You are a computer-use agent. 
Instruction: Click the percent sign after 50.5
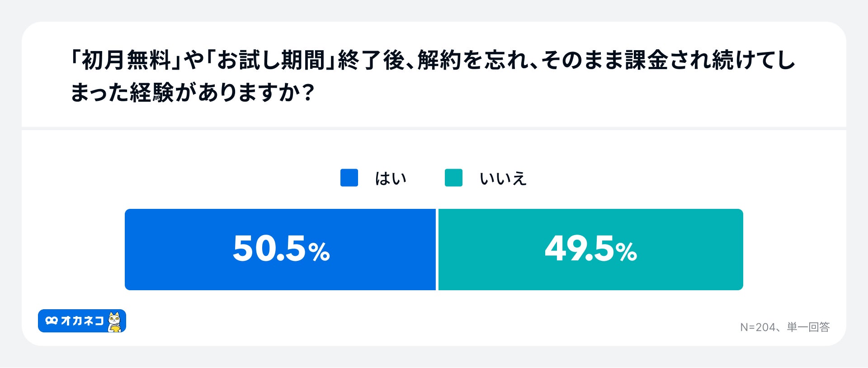click(319, 252)
